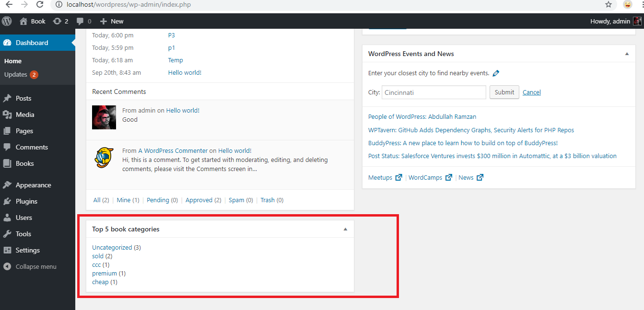
Task: Select Posts in the sidebar menu
Action: 11,98
